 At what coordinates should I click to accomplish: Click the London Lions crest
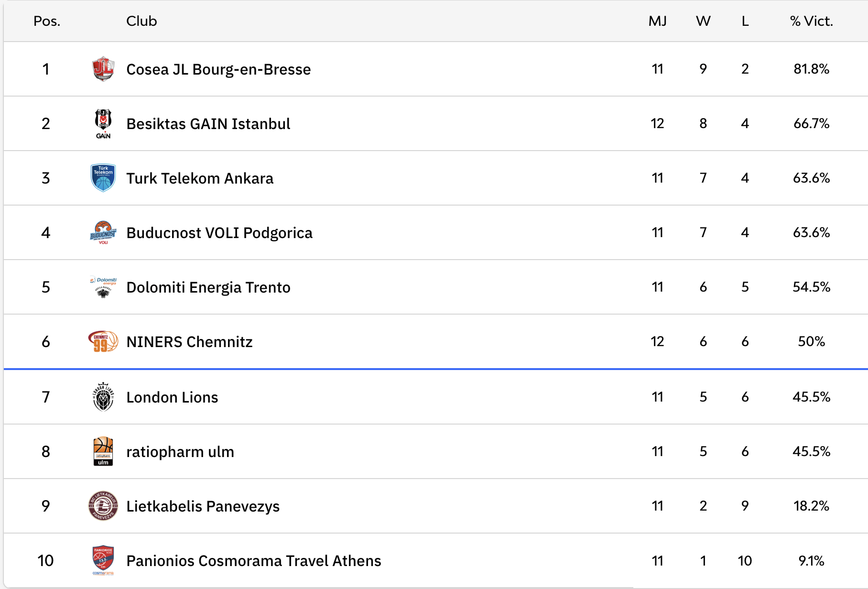pos(103,397)
